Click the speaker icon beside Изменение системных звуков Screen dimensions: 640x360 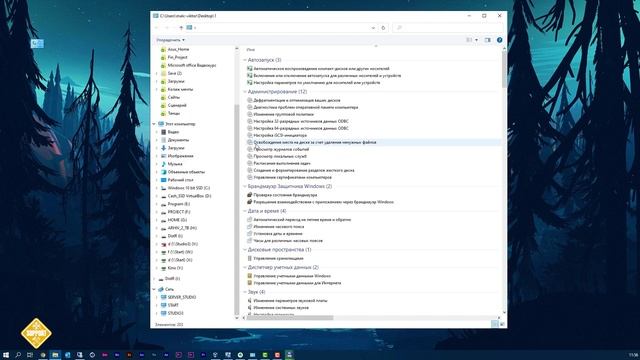[250, 307]
